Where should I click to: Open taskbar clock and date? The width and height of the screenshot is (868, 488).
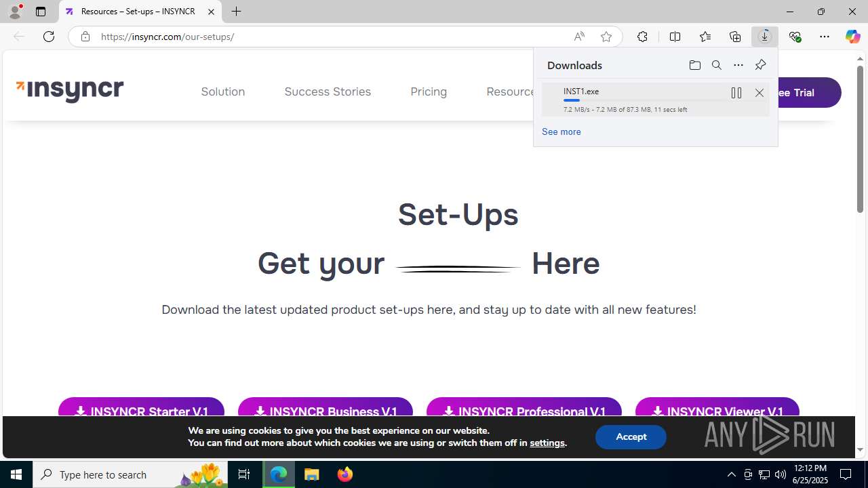(810, 474)
